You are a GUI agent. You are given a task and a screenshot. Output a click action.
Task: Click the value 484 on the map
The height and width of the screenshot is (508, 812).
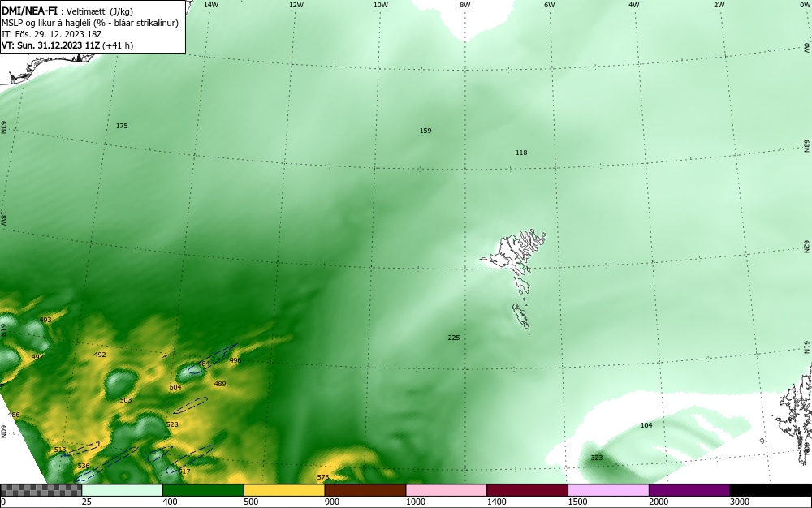pyautogui.click(x=204, y=364)
